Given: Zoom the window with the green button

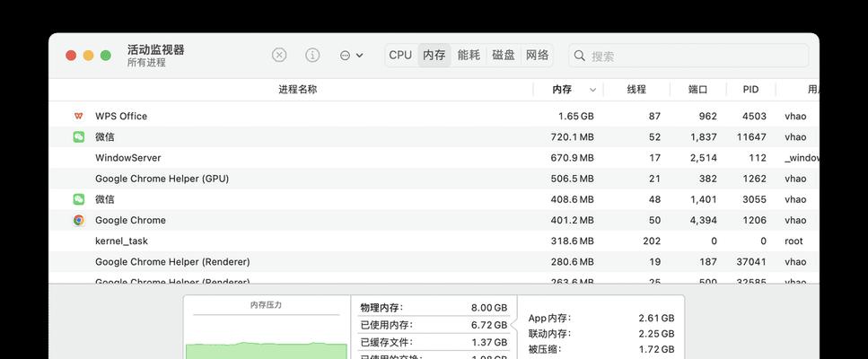Looking at the screenshot, I should click(106, 56).
